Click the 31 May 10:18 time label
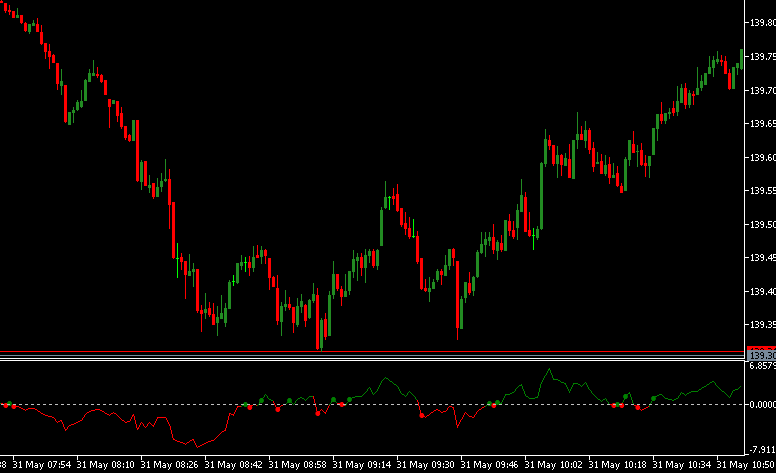Screen dimensions: 776x473 pos(618,465)
